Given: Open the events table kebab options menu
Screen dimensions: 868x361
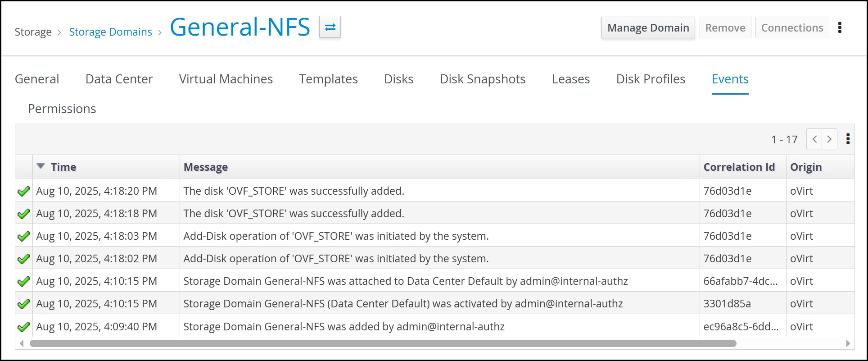Looking at the screenshot, I should 848,139.
